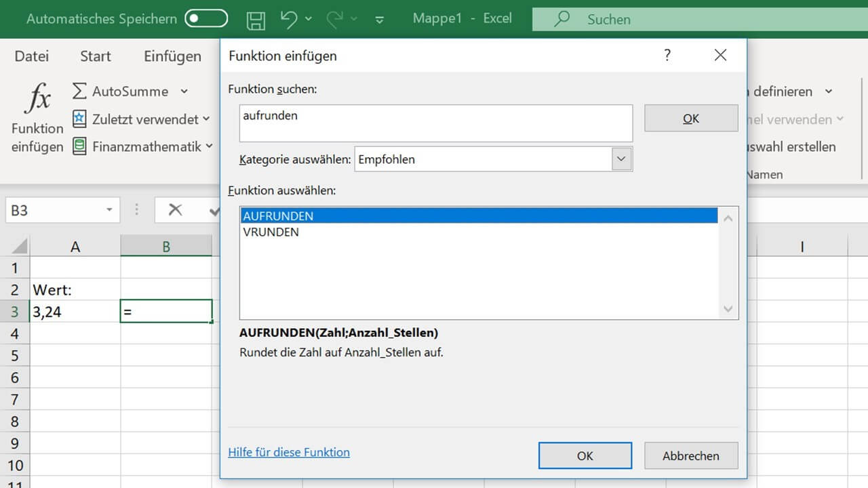The image size is (868, 488).
Task: Open the Undo history dropdown arrow
Action: coord(309,19)
